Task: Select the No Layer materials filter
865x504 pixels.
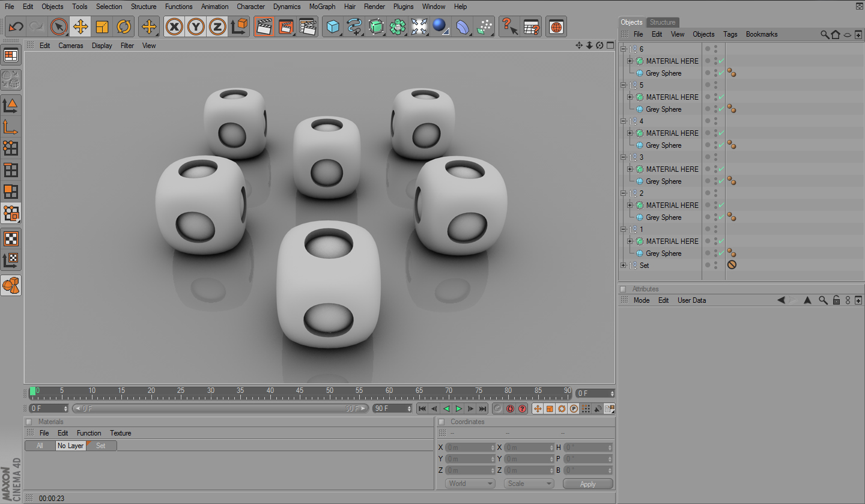Action: tap(70, 446)
